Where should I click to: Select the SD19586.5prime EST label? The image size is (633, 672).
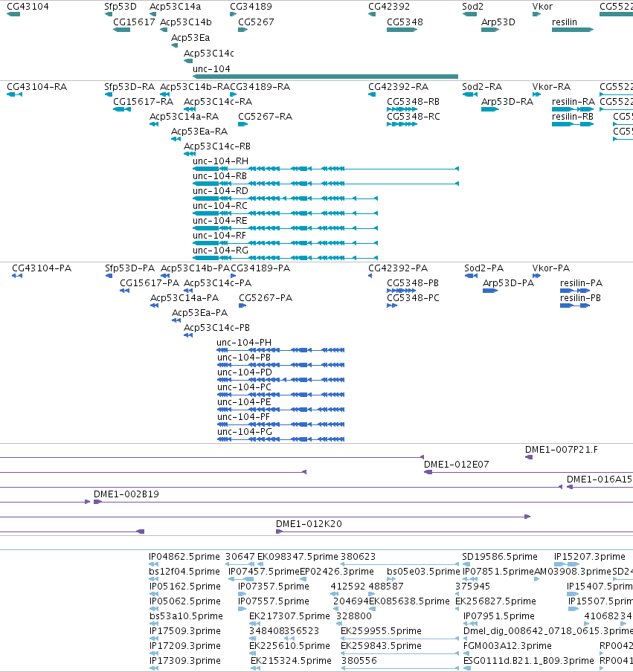pyautogui.click(x=500, y=557)
